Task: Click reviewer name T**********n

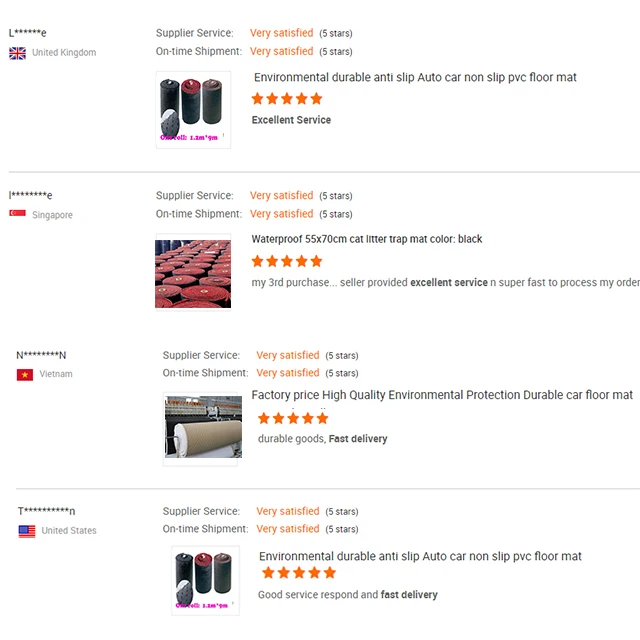Action: (x=46, y=511)
